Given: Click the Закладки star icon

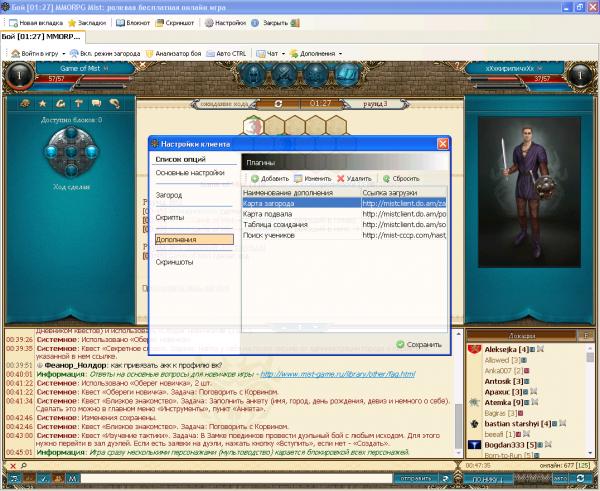Looking at the screenshot, I should 72,23.
